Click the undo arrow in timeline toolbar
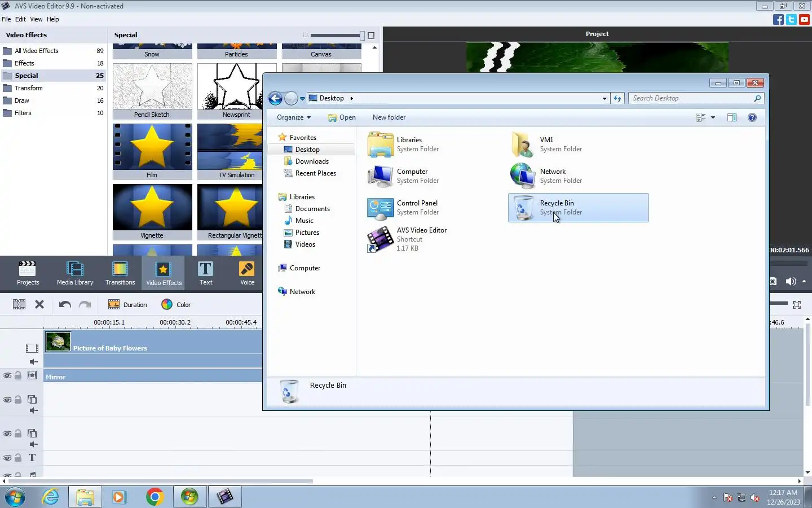This screenshot has height=508, width=812. click(65, 305)
